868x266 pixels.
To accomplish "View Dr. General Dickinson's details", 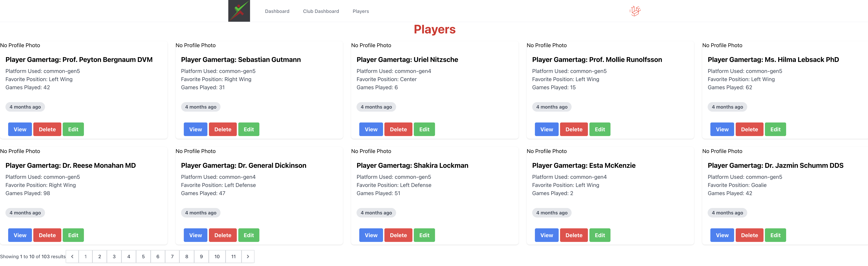I will (x=196, y=235).
